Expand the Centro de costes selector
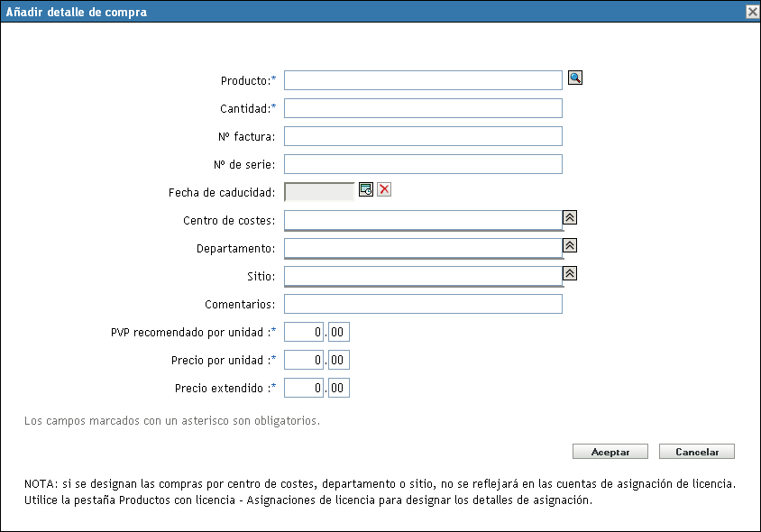The height and width of the screenshot is (532, 761). 570,217
